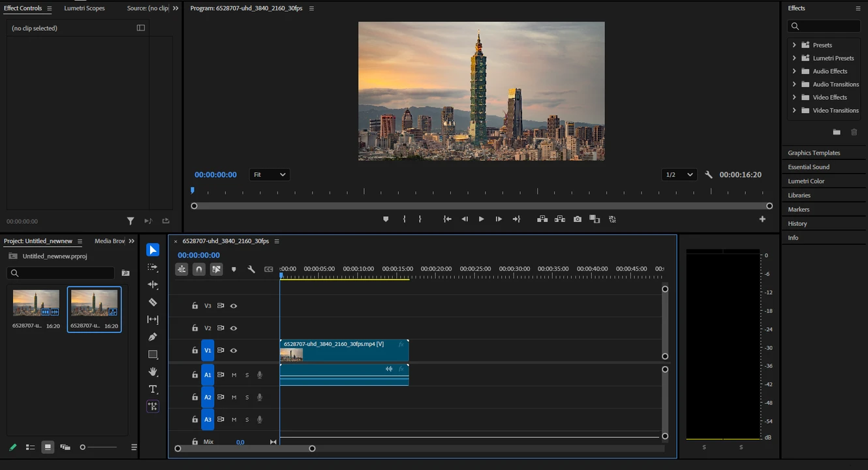This screenshot has height=470, width=868.
Task: Select the Pen tool
Action: [x=153, y=337]
